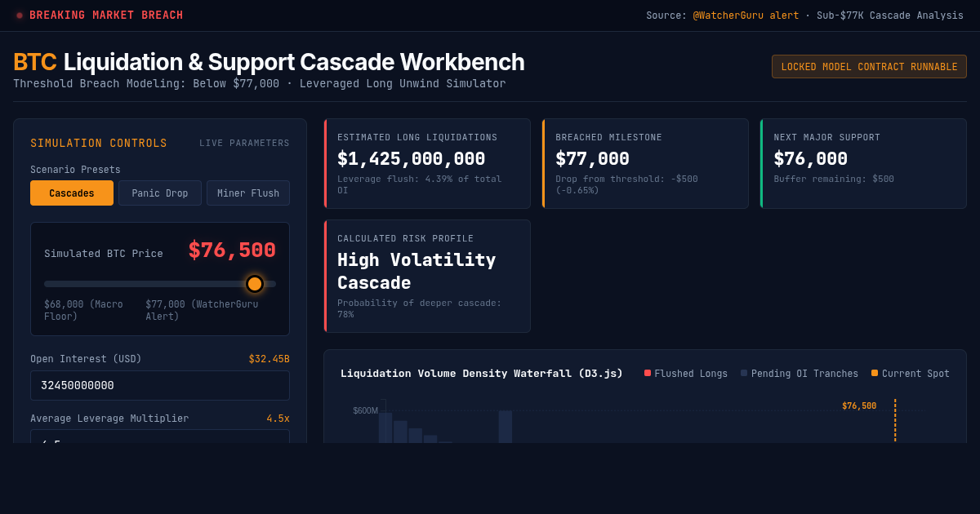Click the Simulation Controls heading

[99, 144]
